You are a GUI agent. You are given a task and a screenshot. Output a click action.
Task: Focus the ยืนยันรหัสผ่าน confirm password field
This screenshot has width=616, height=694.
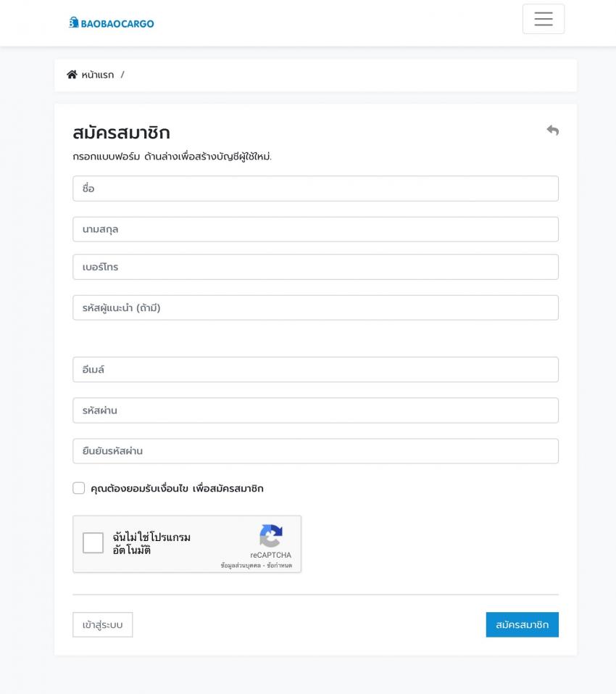(316, 451)
